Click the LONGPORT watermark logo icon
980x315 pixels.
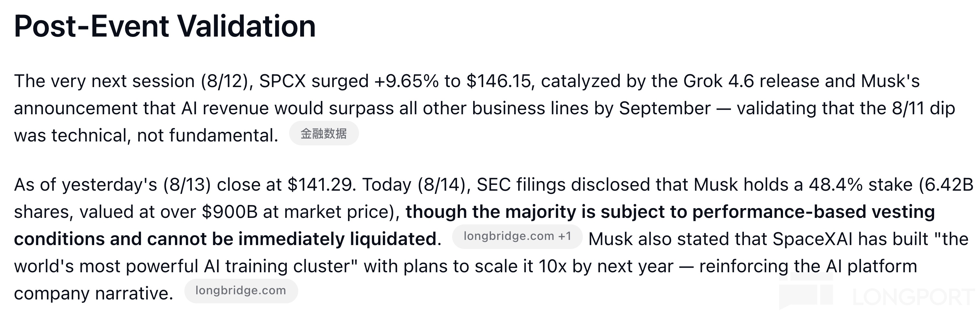(x=806, y=291)
